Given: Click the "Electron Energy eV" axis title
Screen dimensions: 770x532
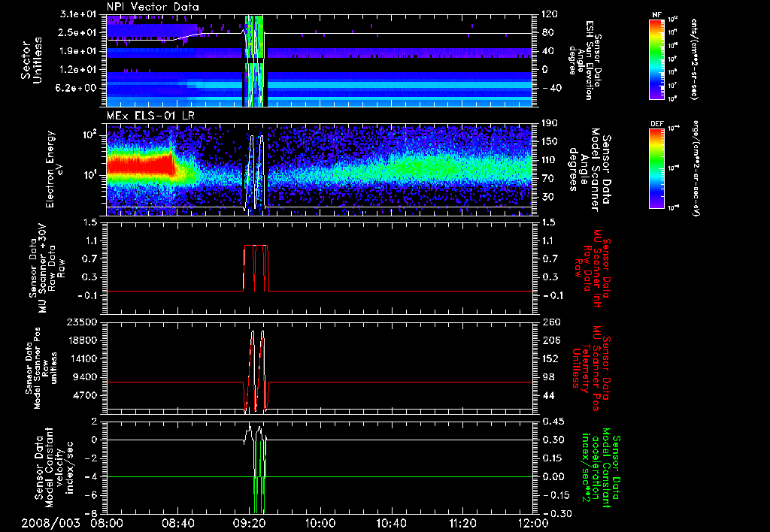Looking at the screenshot, I should tap(54, 169).
